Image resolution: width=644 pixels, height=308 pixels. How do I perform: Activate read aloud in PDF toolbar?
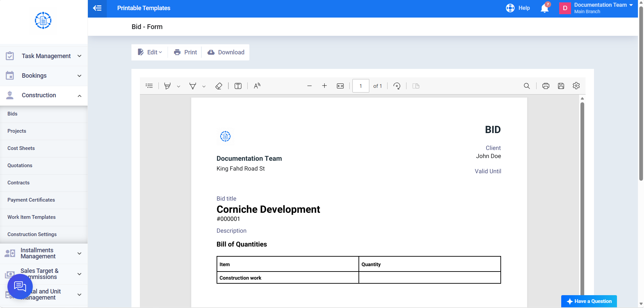tap(257, 86)
